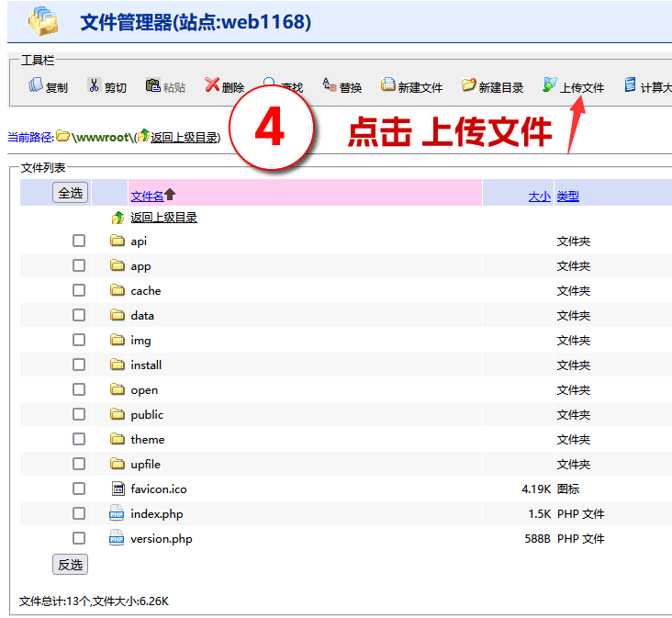Click the index.php PHP file icon
The width and height of the screenshot is (672, 618).
(x=117, y=513)
